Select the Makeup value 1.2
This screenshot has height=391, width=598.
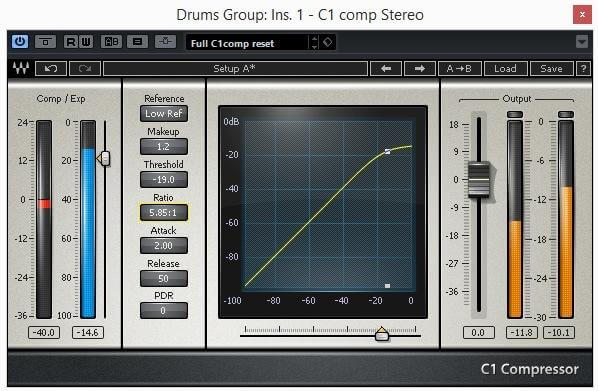(x=164, y=146)
